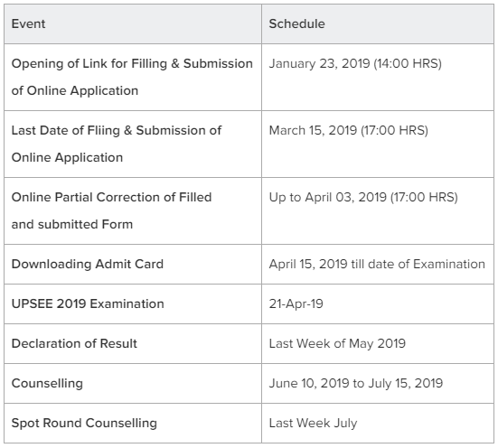This screenshot has width=498, height=448.
Task: Click the Event column header
Action: pyautogui.click(x=133, y=23)
